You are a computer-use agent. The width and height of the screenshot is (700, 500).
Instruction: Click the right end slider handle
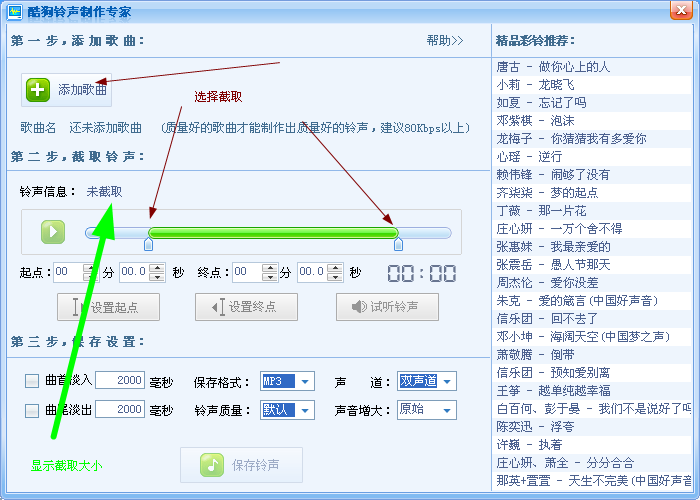click(x=398, y=244)
